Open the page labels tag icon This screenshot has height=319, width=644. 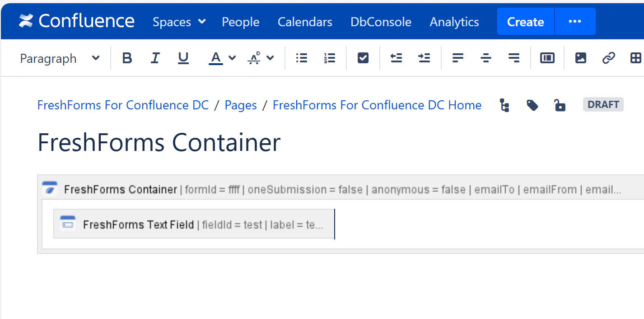click(532, 105)
